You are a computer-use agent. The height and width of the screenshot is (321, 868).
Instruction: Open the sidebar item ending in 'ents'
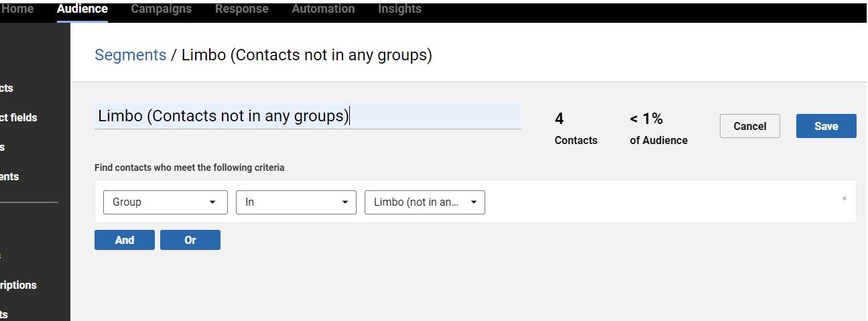pyautogui.click(x=9, y=177)
